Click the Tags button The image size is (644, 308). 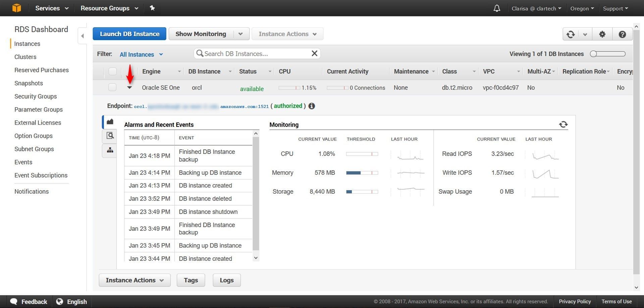[x=191, y=280]
